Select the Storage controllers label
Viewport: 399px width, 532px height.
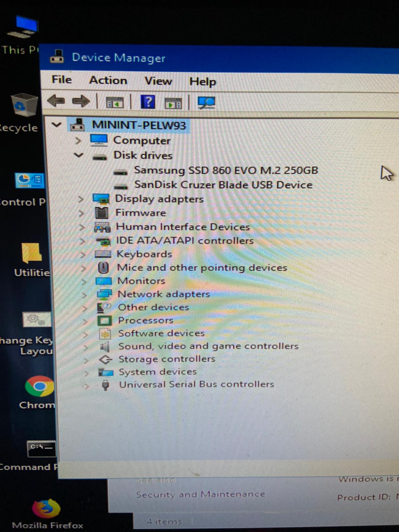point(167,359)
